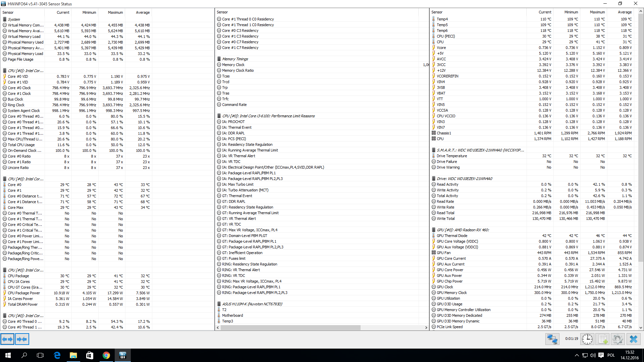The height and width of the screenshot is (362, 644).
Task: Reset min/max with the clock button
Action: (x=587, y=339)
